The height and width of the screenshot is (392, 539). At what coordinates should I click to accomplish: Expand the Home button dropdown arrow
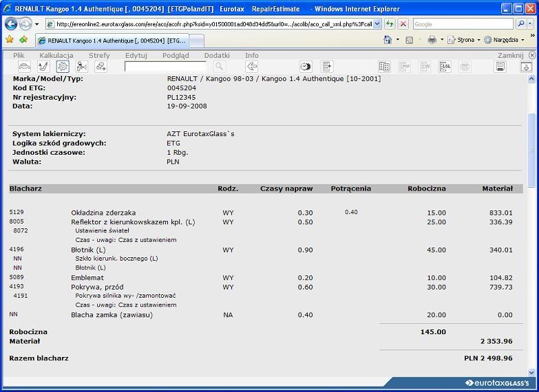click(x=398, y=40)
